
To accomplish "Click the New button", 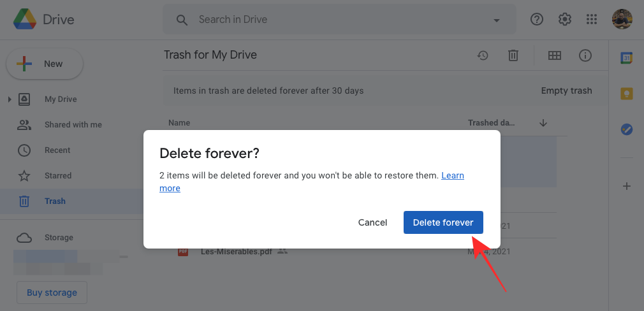I will (x=45, y=64).
